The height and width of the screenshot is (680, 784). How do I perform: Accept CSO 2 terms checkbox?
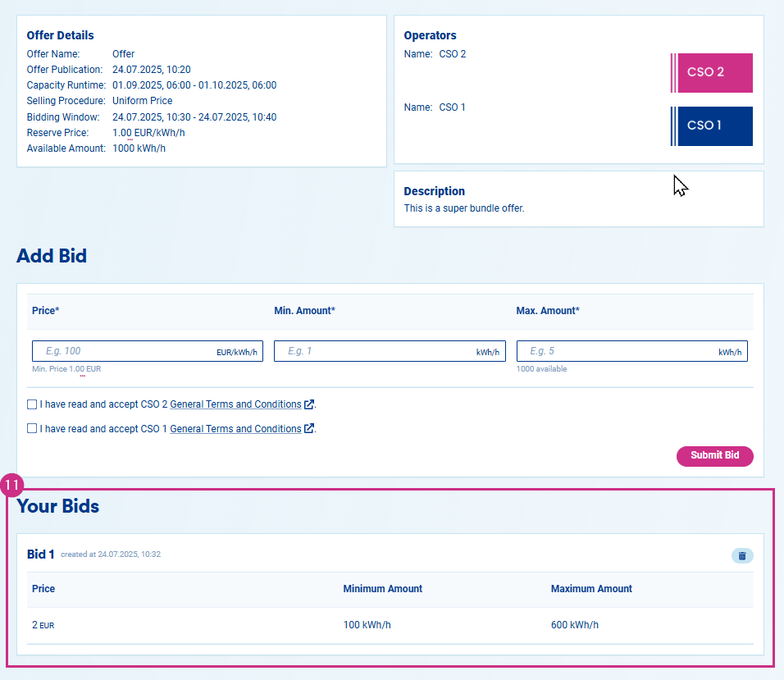coord(32,404)
